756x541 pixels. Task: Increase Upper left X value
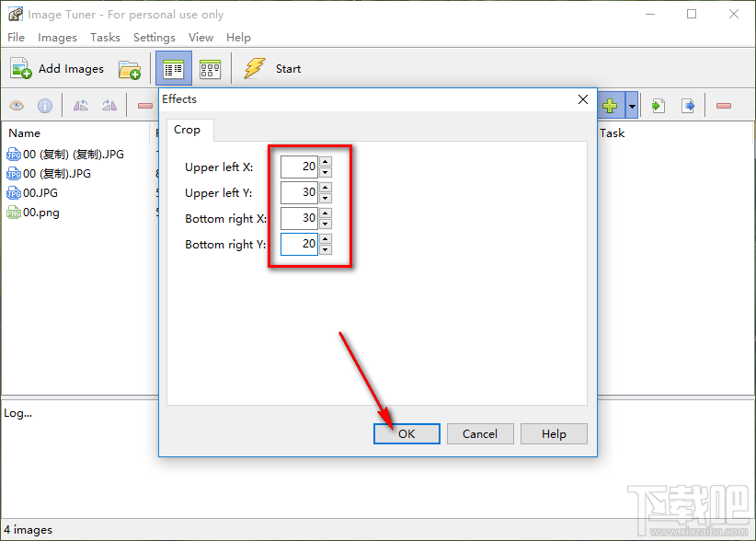[x=326, y=162]
